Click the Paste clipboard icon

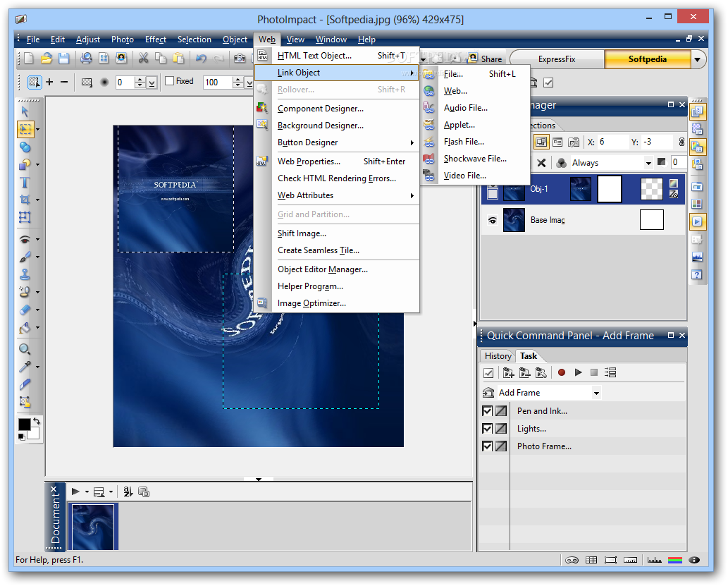coord(178,58)
